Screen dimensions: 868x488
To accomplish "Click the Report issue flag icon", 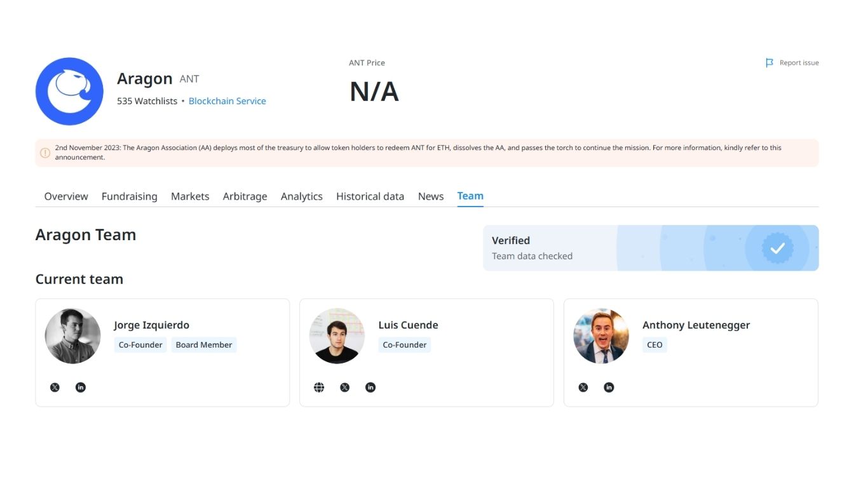I will click(x=770, y=62).
